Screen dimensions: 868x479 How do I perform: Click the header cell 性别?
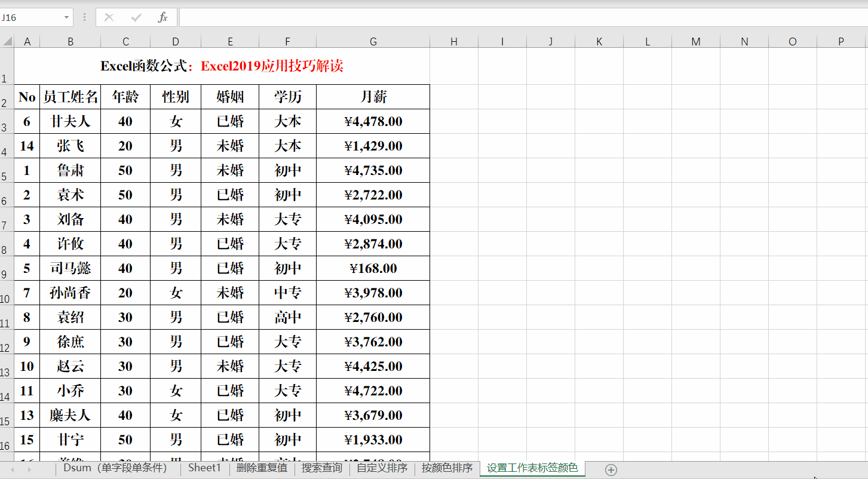tap(176, 97)
